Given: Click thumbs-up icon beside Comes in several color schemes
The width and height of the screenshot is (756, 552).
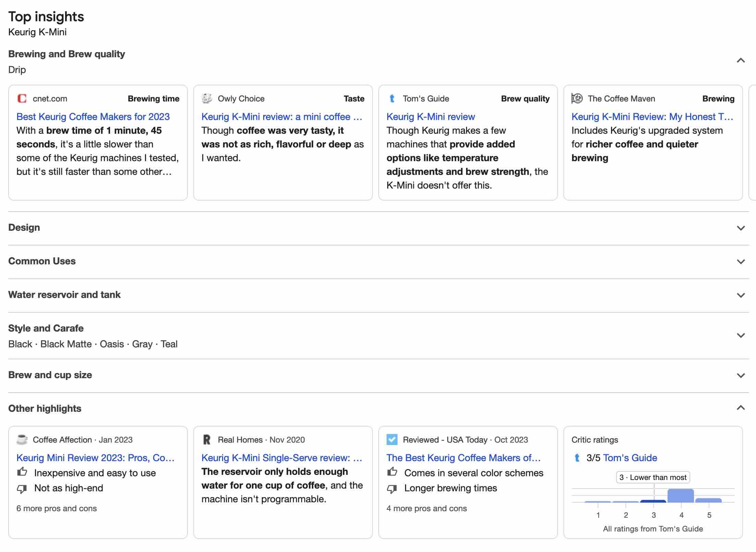Looking at the screenshot, I should (x=392, y=472).
